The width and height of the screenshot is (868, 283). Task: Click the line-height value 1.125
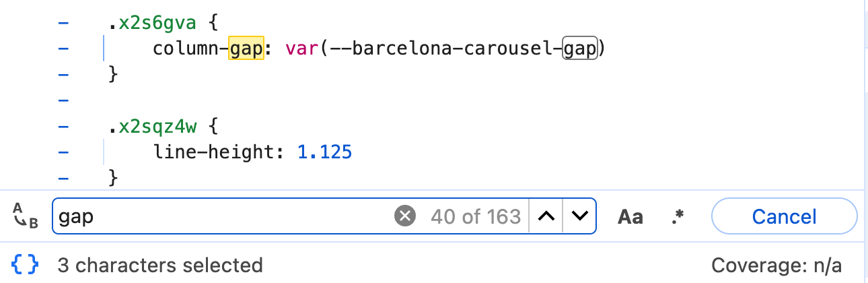[x=325, y=152]
